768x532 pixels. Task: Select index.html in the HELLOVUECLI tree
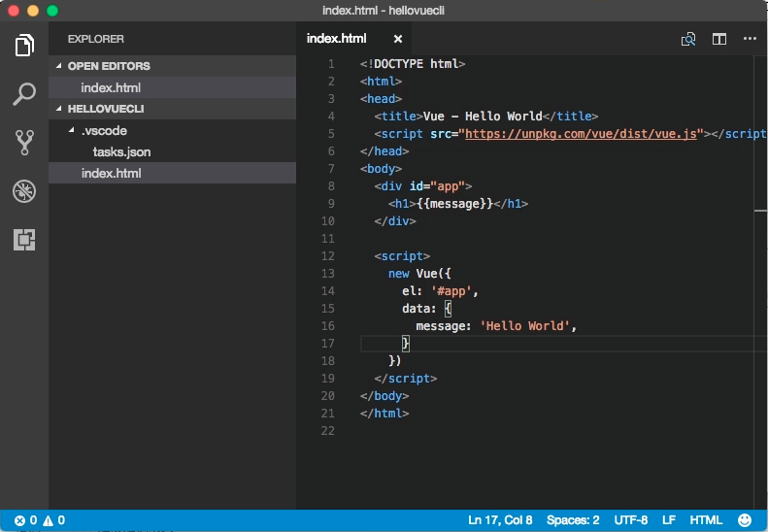pos(173,173)
